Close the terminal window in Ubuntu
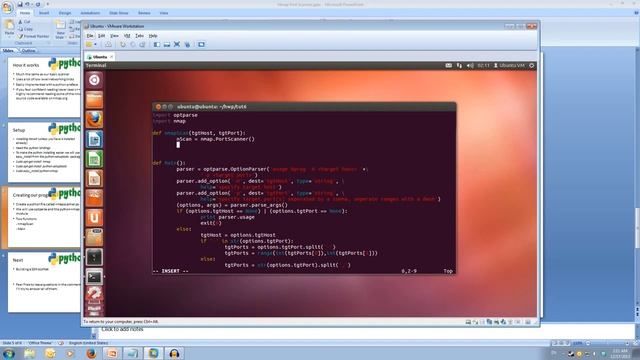Viewport: 640px width, 360px height. click(158, 107)
